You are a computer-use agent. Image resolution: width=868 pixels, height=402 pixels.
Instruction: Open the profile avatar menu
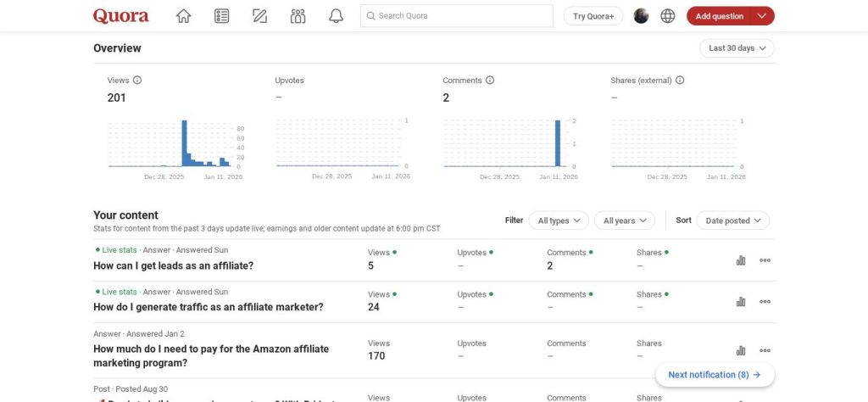pyautogui.click(x=641, y=16)
